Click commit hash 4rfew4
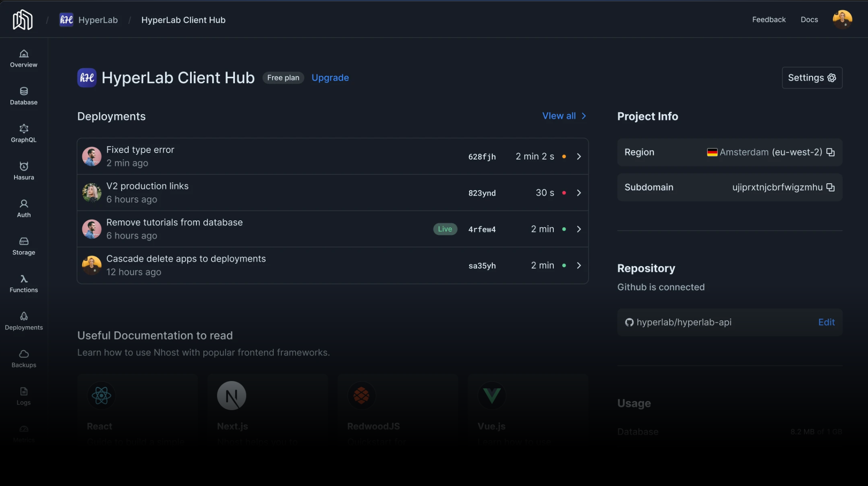Screen dimensions: 868x486 pyautogui.click(x=482, y=229)
